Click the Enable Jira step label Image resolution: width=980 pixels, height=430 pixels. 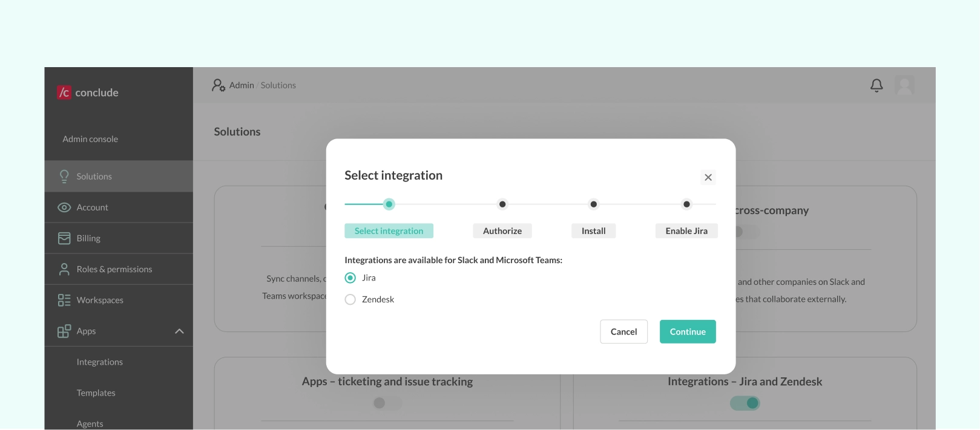[686, 231]
